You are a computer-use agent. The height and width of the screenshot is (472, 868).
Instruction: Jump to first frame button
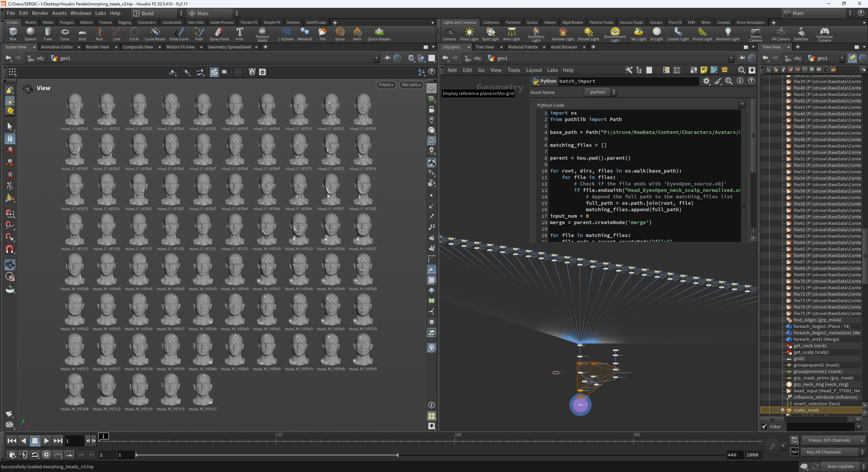point(12,441)
